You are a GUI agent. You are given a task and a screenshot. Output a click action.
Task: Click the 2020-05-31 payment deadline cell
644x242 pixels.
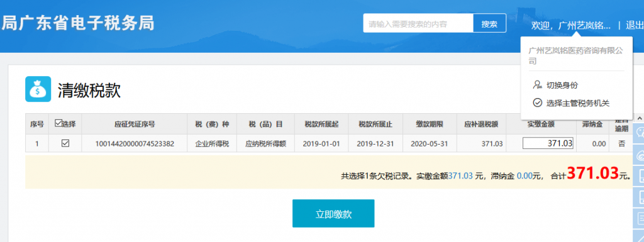[430, 143]
